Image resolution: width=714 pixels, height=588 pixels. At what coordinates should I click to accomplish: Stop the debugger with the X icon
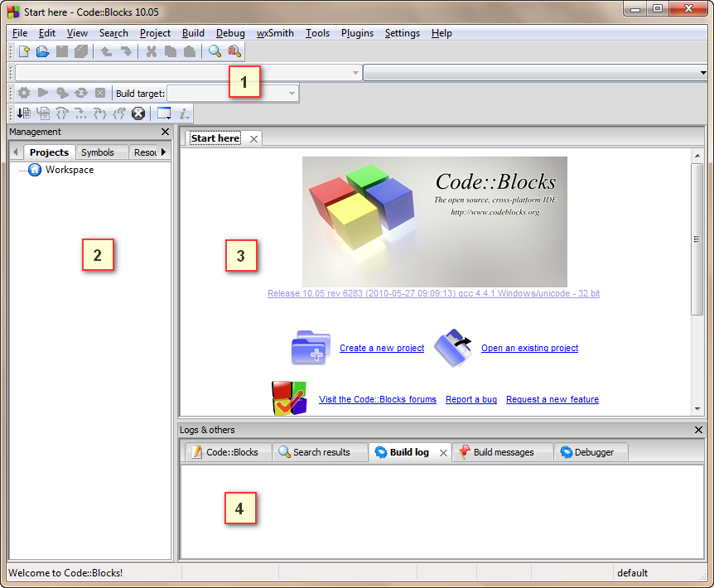pos(138,113)
